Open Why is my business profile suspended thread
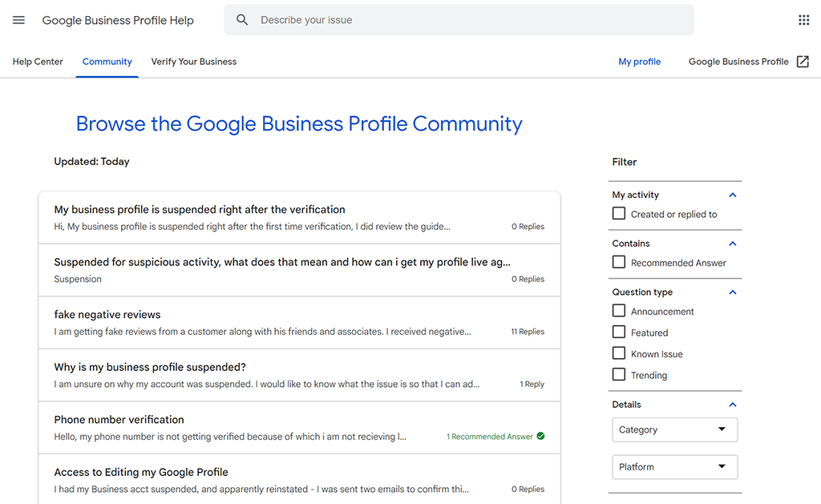 (299, 375)
